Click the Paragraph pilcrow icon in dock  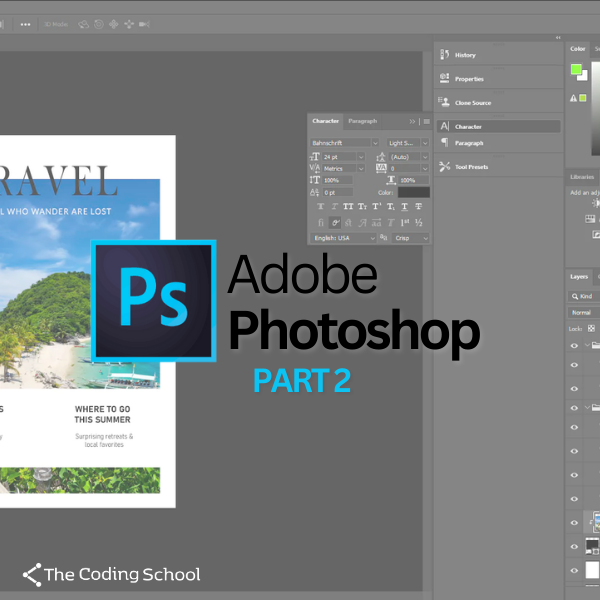tap(445, 143)
